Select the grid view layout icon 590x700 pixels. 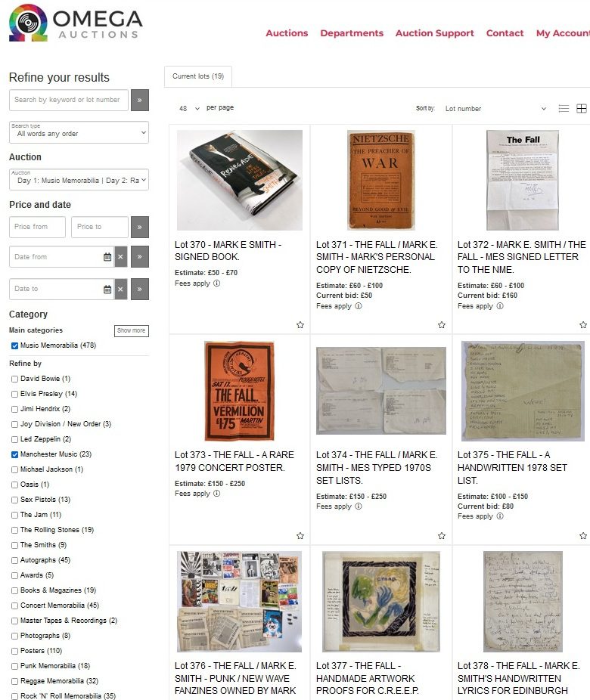tap(582, 109)
